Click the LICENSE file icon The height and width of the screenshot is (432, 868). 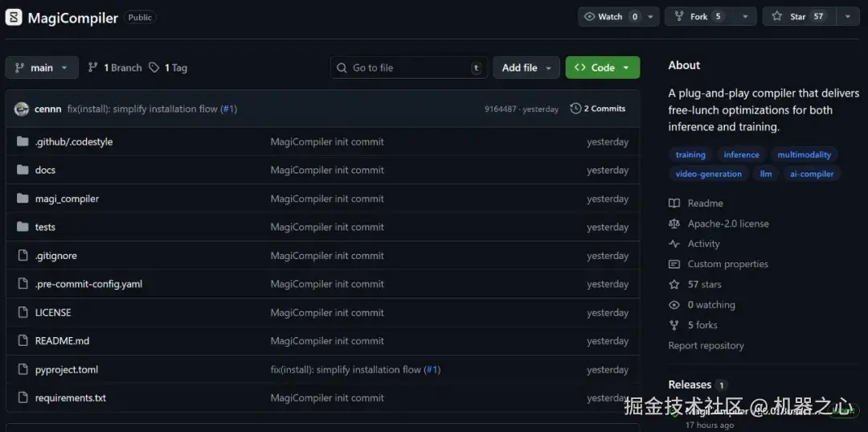click(x=23, y=312)
